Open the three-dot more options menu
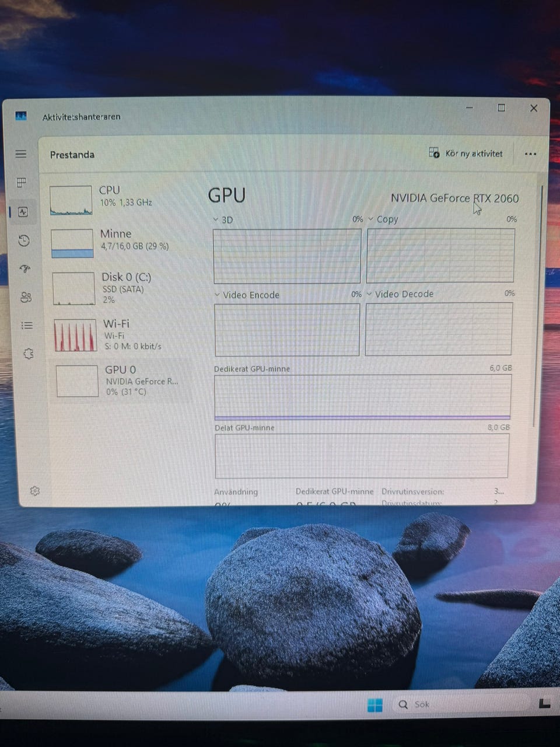 (530, 154)
